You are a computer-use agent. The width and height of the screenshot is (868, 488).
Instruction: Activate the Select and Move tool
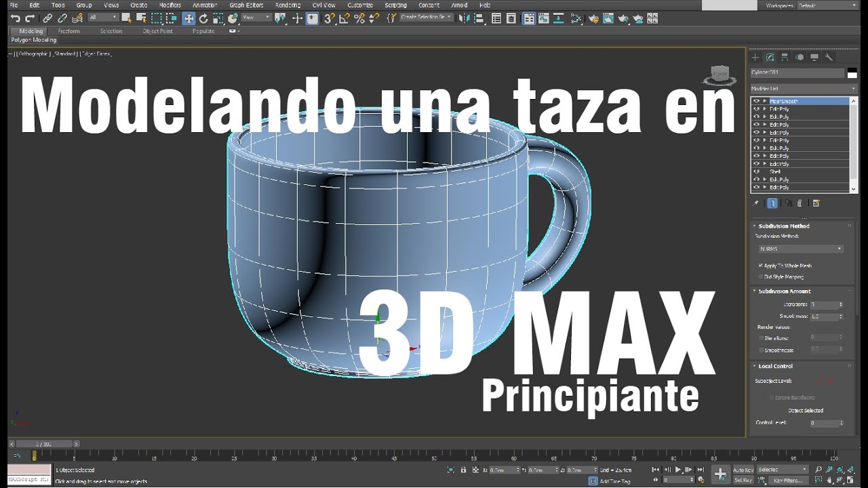tap(189, 18)
